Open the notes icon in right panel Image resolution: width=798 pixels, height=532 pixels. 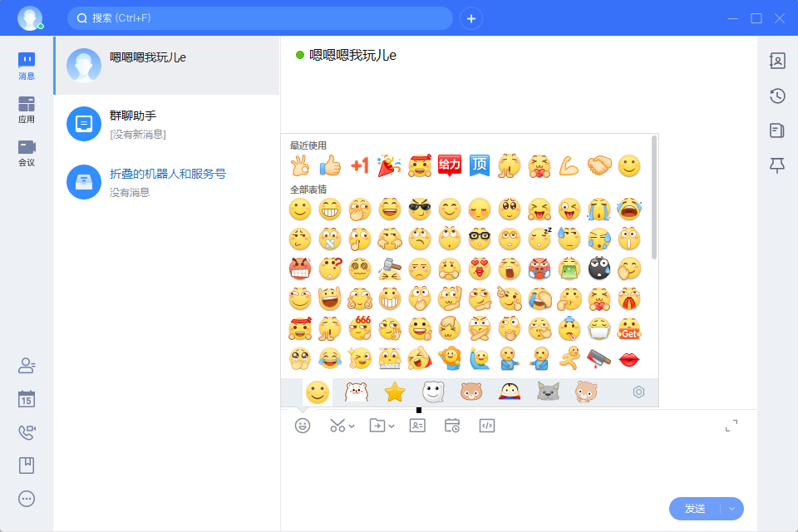coord(777,131)
